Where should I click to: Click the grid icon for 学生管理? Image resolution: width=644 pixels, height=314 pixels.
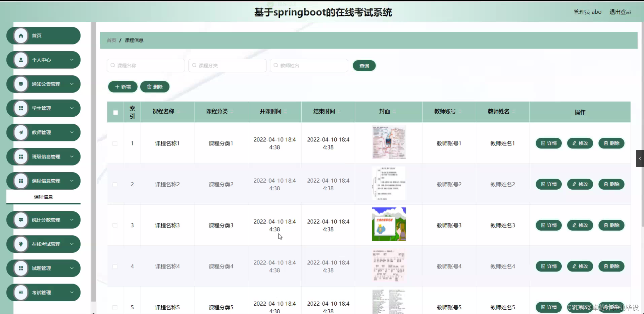coord(21,108)
